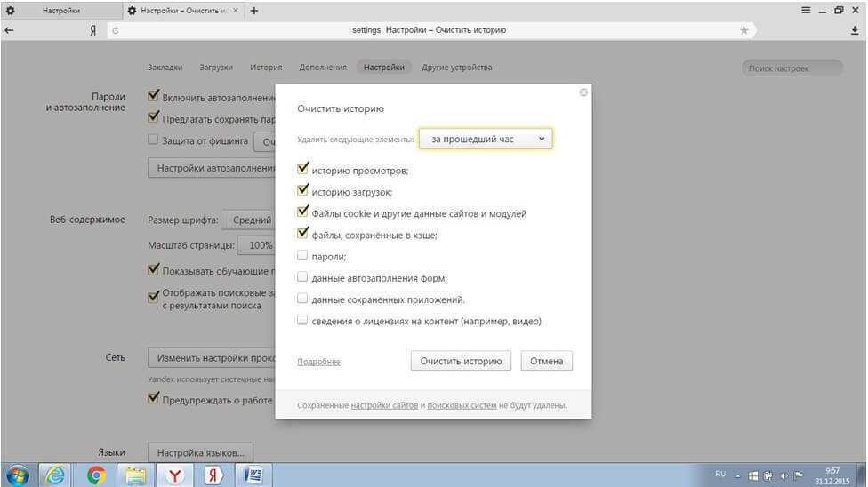This screenshot has width=868, height=487.
Task: Enable the 'пароли' checkbox
Action: tap(303, 256)
